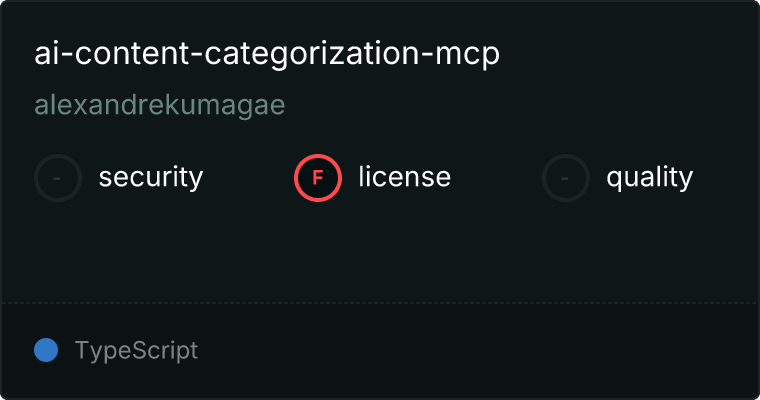Click the blue TypeScript language dot
Screen dimensions: 760x400
[x=46, y=350]
